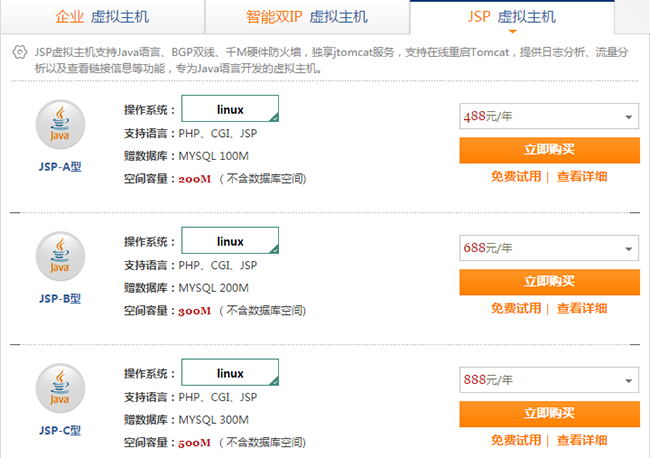Select the JSP 虚拟主机 tab

(x=512, y=17)
